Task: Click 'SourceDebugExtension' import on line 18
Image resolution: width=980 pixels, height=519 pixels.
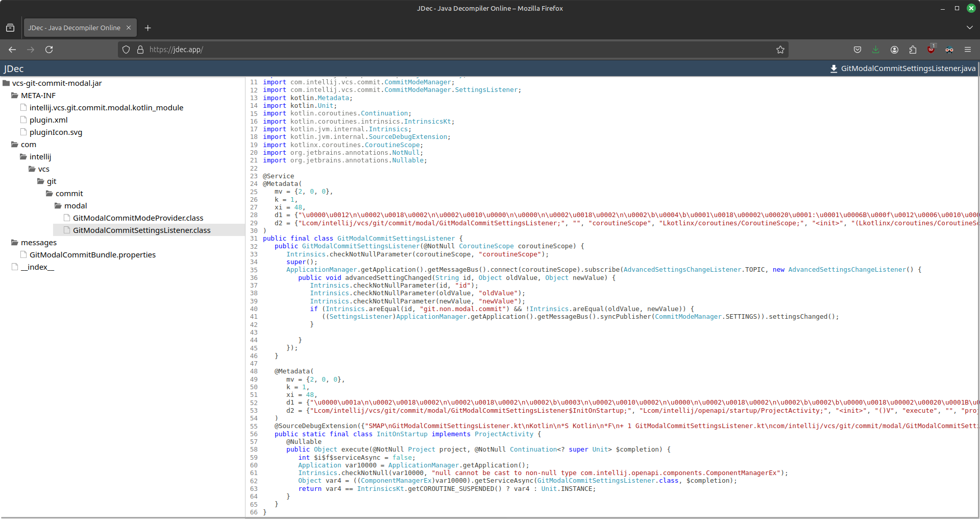Action: (407, 137)
